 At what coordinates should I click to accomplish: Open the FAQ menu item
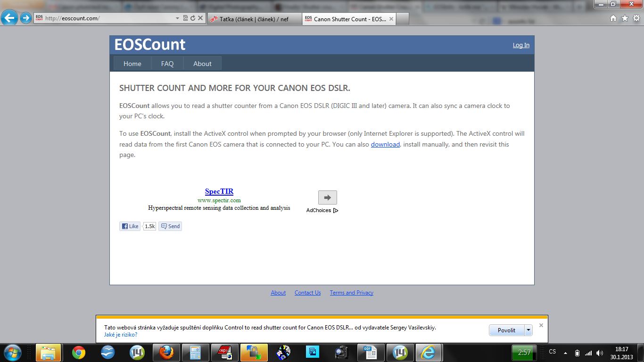coord(167,64)
